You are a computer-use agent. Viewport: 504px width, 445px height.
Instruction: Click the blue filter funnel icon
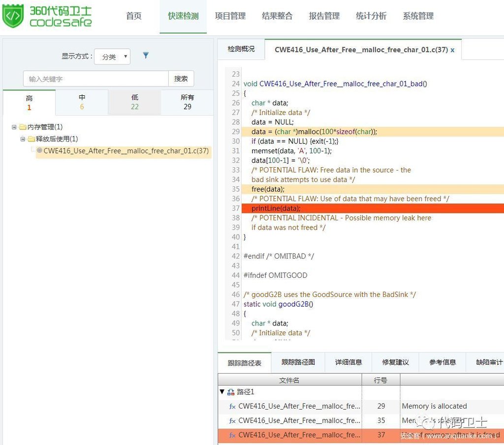point(146,56)
